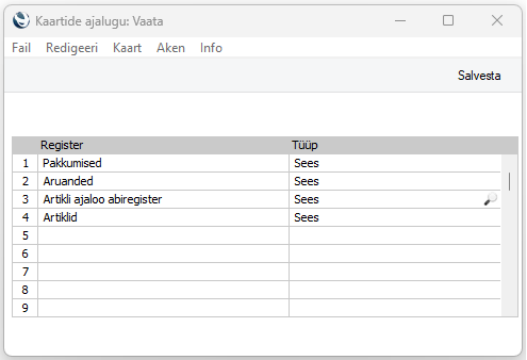The width and height of the screenshot is (527, 360).
Task: Select row number 3
Action: click(x=25, y=199)
